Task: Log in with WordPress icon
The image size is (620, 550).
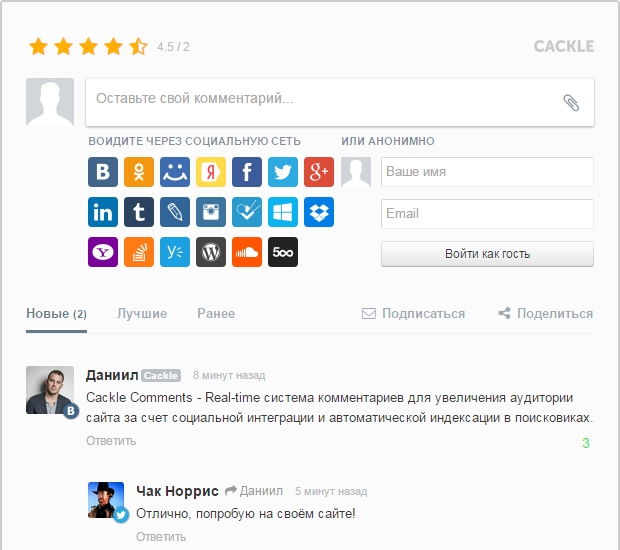Action: [x=211, y=252]
